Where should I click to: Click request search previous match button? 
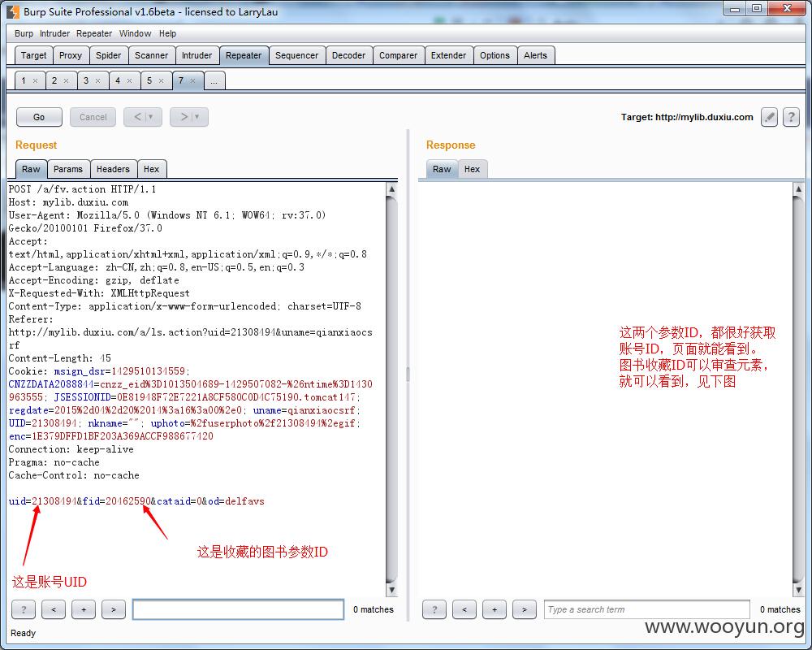[54, 609]
